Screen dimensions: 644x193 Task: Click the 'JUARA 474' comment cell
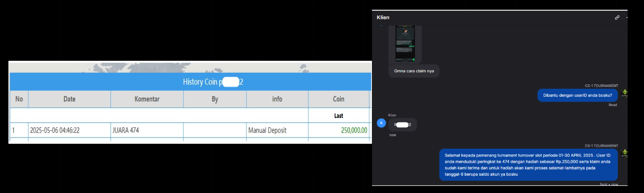point(147,130)
